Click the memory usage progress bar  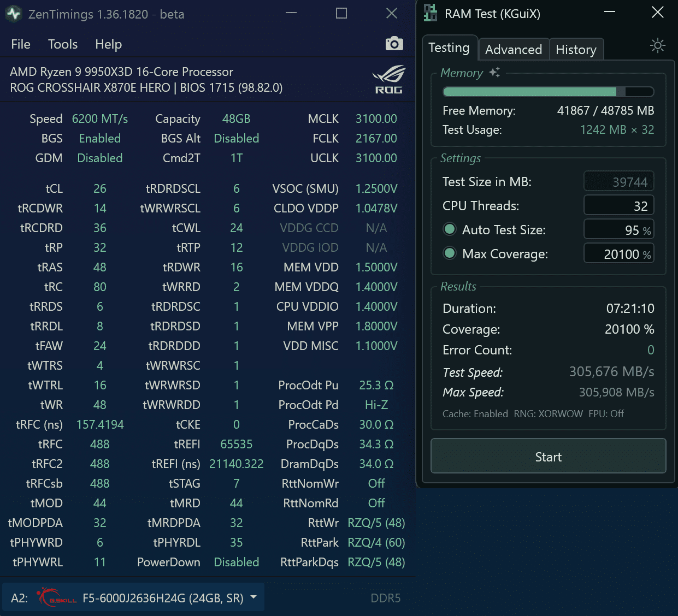coord(549,92)
